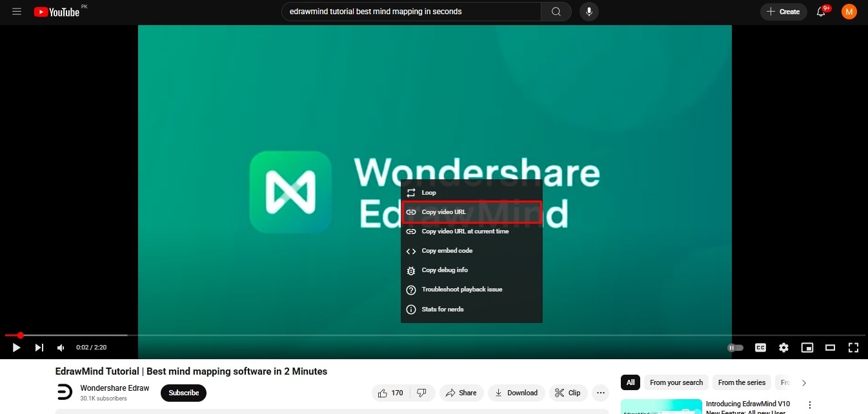Seek along the video progress bar
The height and width of the screenshot is (414, 868).
[434, 335]
